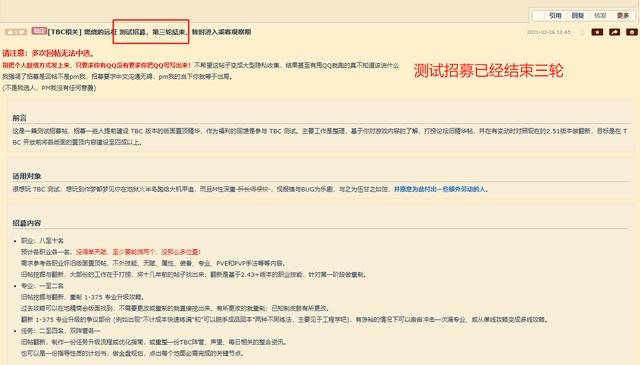
Task: Click the share arrow icon
Action: coord(614,32)
